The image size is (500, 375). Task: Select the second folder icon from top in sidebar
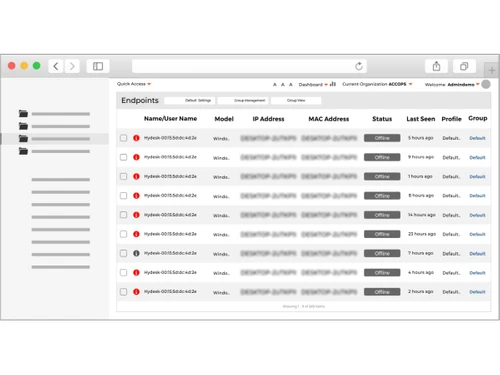pos(23,126)
